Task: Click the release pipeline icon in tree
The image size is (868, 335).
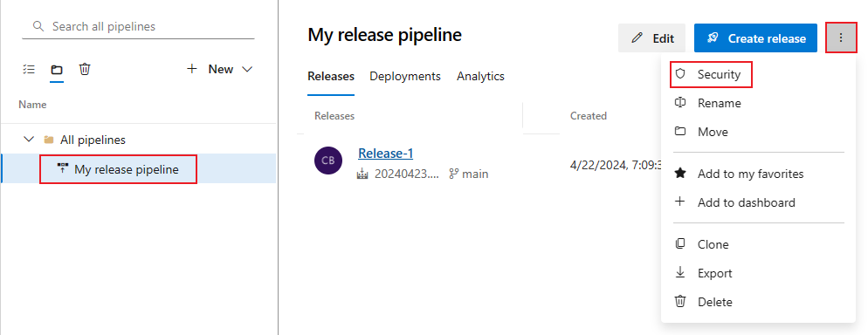Action: click(x=63, y=169)
